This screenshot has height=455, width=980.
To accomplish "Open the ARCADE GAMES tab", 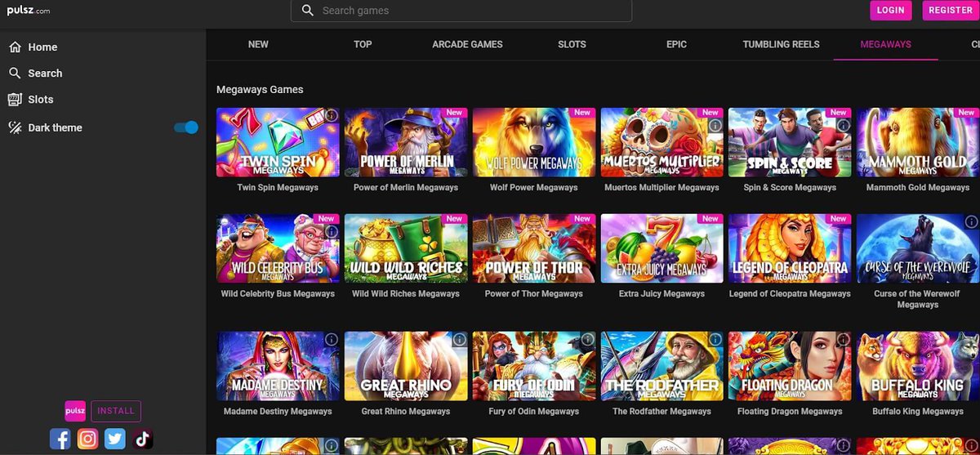I will 467,44.
